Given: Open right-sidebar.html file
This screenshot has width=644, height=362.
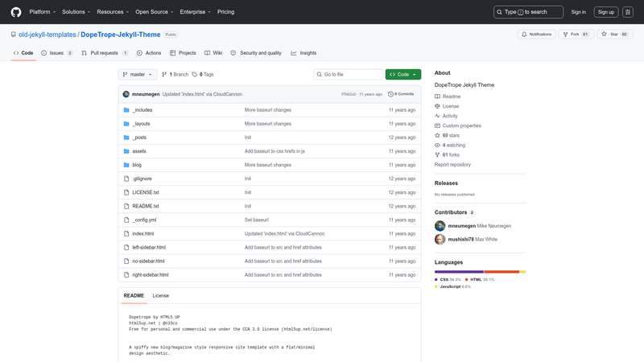Looking at the screenshot, I should [151, 275].
